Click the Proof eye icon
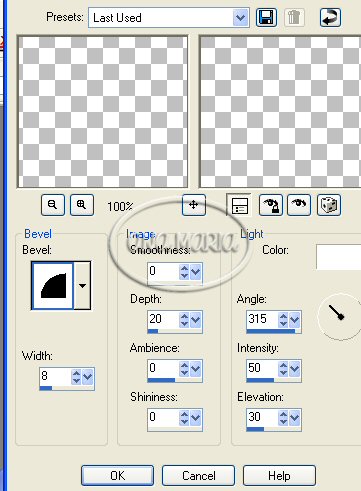This screenshot has height=491, width=361. (299, 205)
